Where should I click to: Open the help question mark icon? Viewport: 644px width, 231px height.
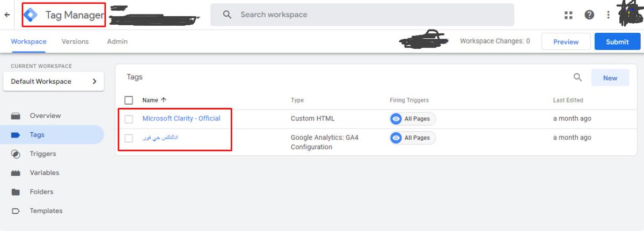[589, 15]
